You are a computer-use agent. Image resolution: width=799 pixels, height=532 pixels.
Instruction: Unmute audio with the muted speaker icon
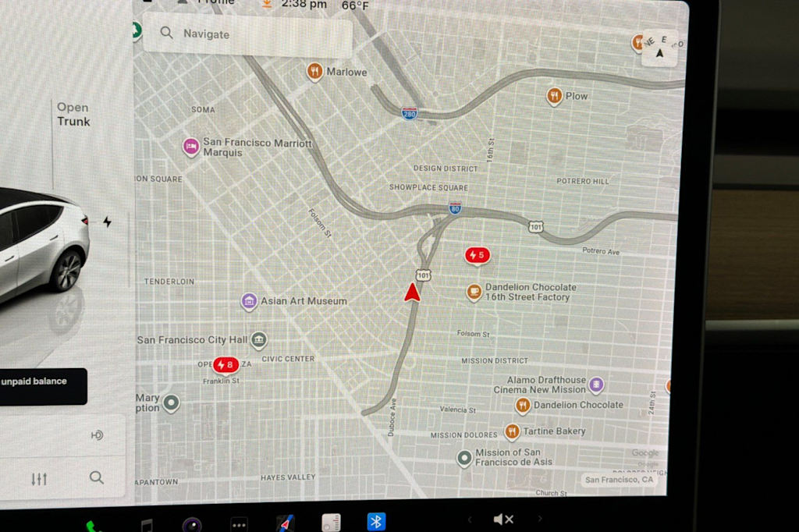click(x=503, y=520)
